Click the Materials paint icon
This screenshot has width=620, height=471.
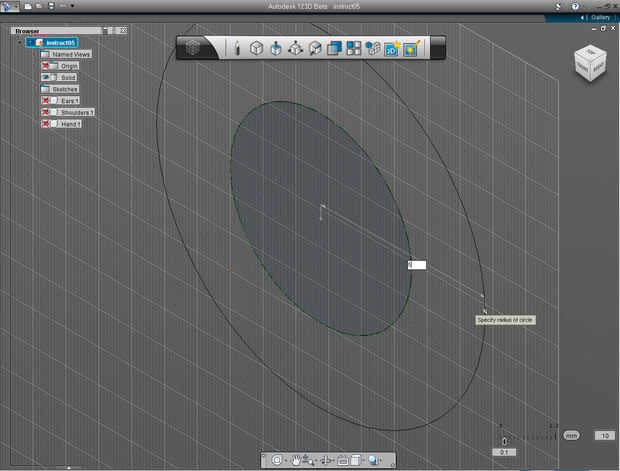click(x=412, y=48)
